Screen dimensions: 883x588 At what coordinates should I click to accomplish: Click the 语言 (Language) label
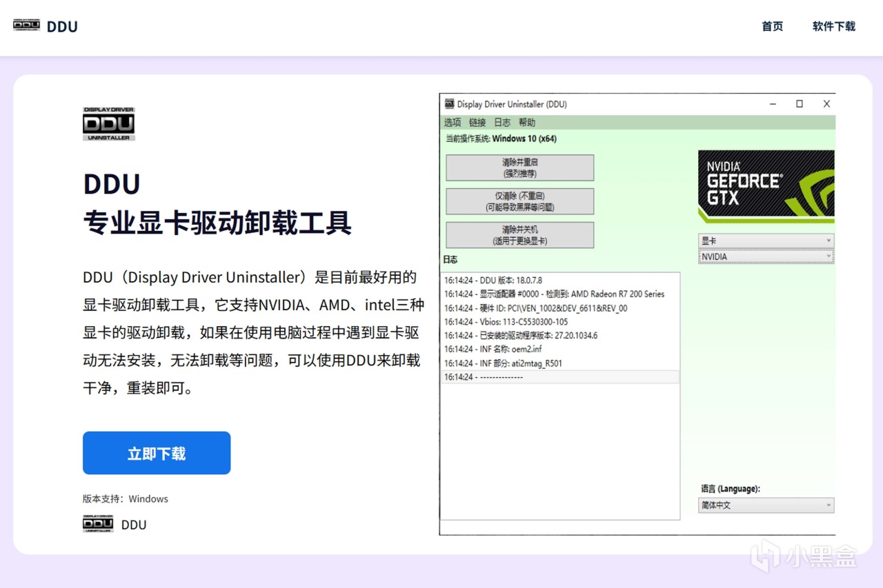pos(731,489)
